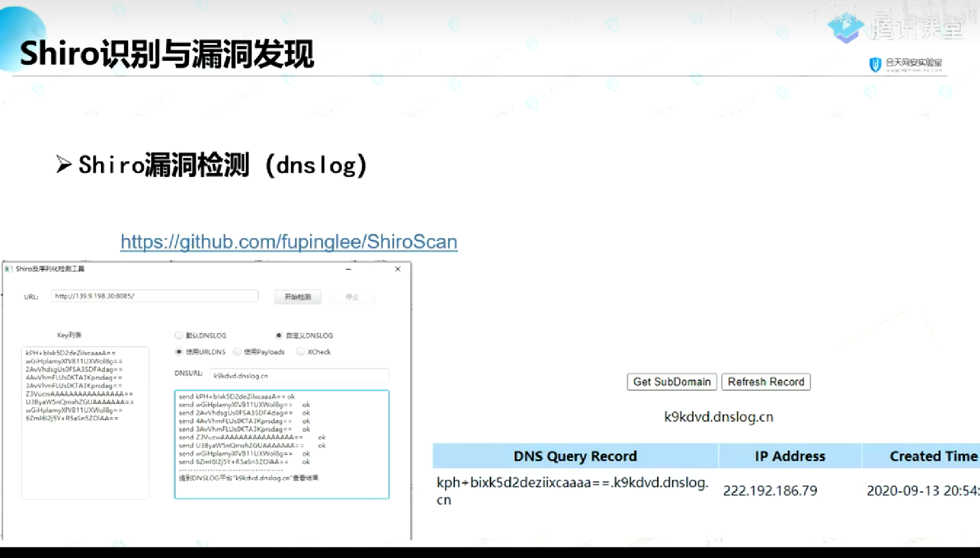Click the IP Address column header
This screenshot has height=558, width=980.
point(790,456)
